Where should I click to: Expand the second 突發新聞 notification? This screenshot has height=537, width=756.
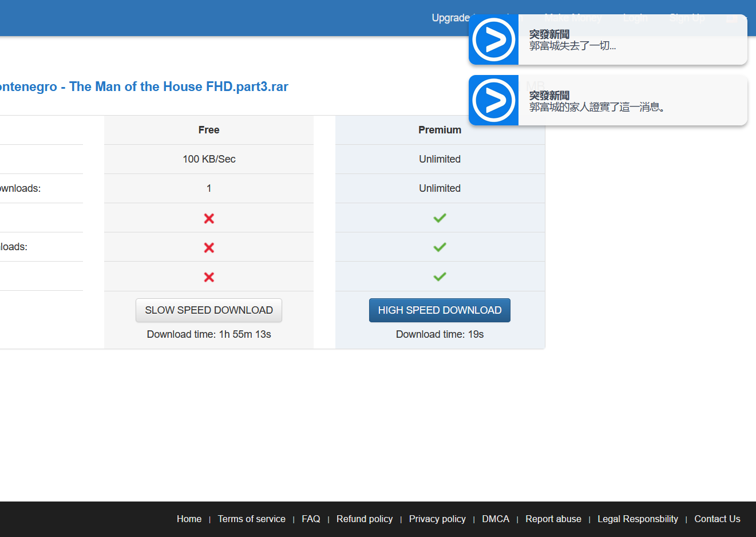pyautogui.click(x=607, y=100)
